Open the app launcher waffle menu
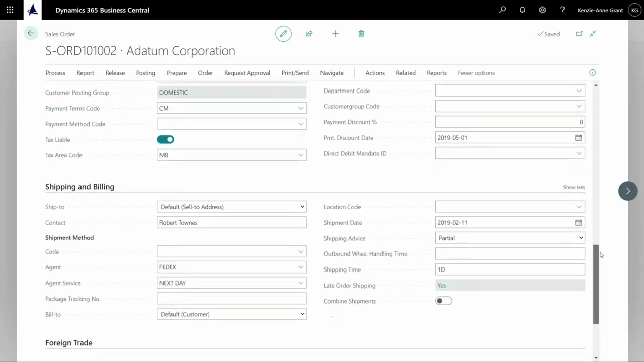Screen dimensions: 644x362 10,10
